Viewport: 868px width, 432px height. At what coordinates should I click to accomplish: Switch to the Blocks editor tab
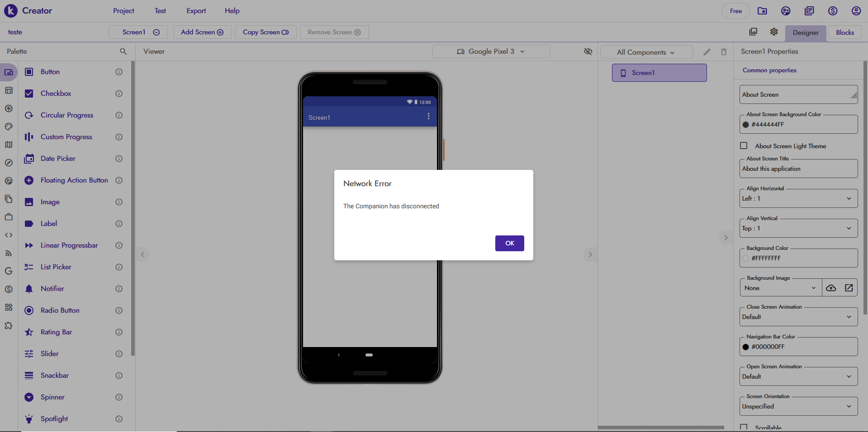(844, 32)
